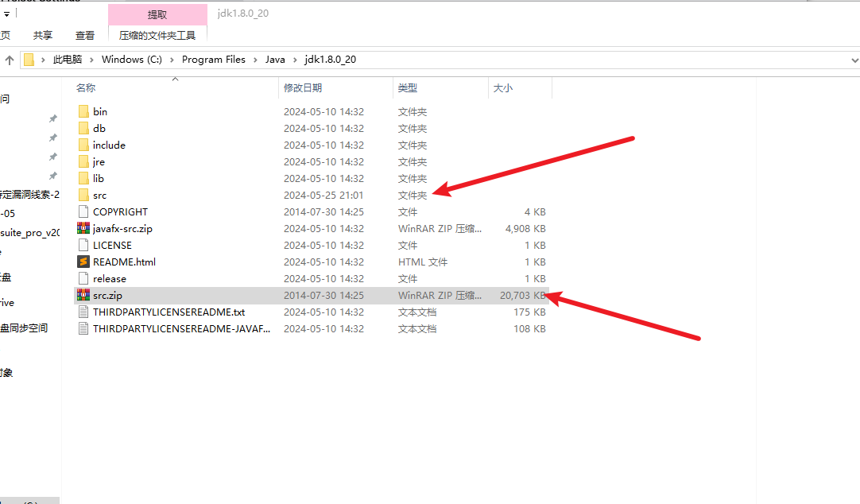This screenshot has width=860, height=504.
Task: Go up one folder level arrow
Action: tap(10, 60)
